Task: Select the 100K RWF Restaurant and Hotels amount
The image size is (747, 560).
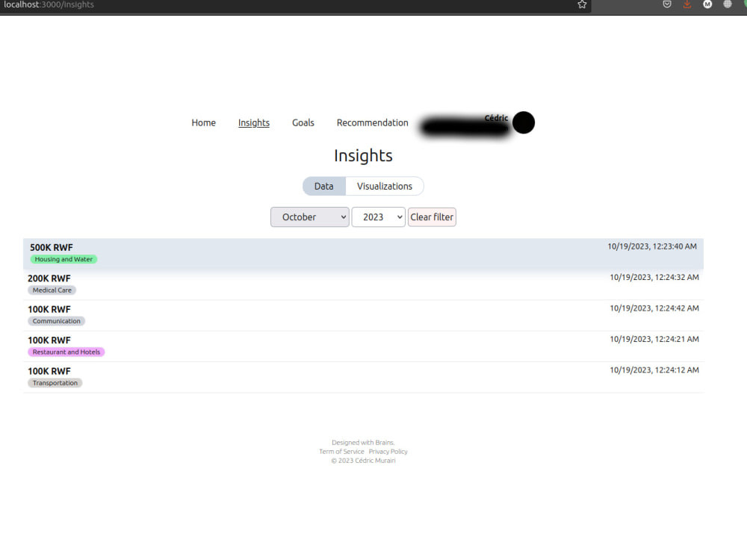Action: click(x=49, y=340)
